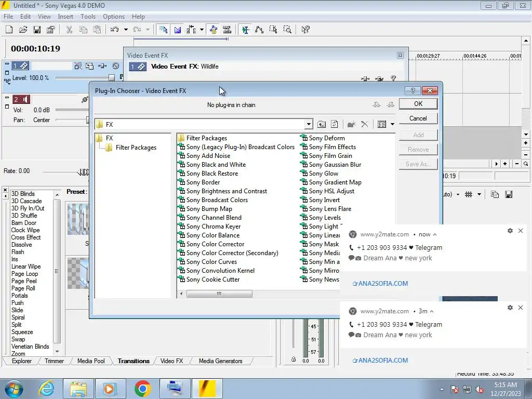The image size is (532, 399).
Task: Click track 1 Track Motion icon
Action: (x=89, y=66)
